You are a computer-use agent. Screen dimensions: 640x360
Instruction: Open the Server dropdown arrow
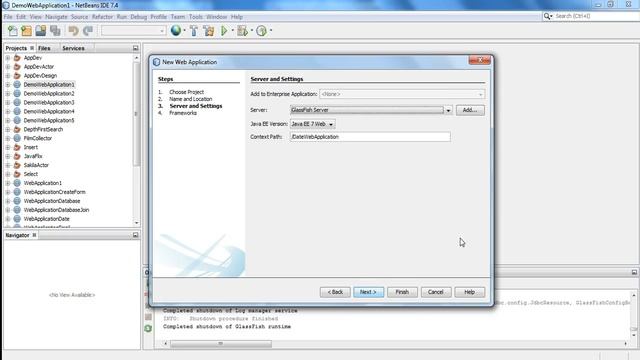[x=448, y=110]
